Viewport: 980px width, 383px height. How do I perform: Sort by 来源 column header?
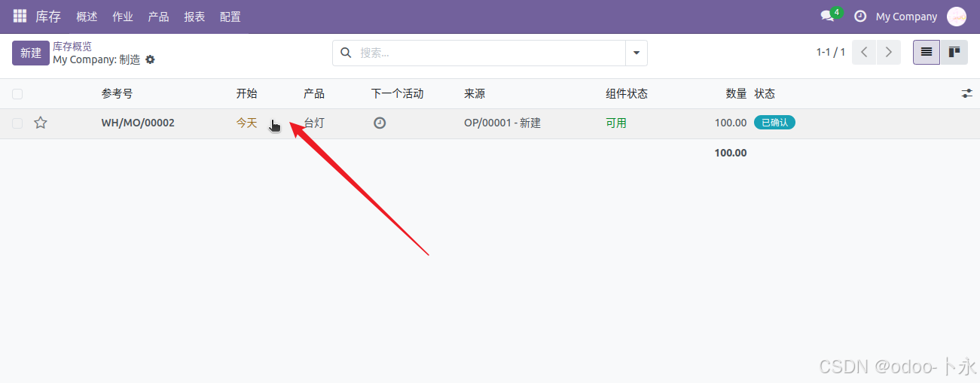(475, 94)
